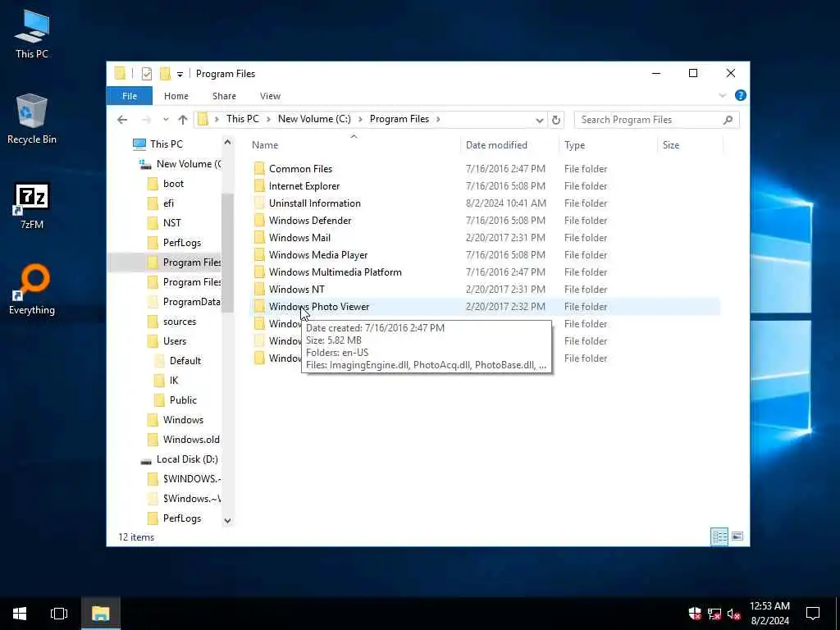Viewport: 840px width, 630px height.
Task: Open the File ribbon tab
Action: coord(130,96)
